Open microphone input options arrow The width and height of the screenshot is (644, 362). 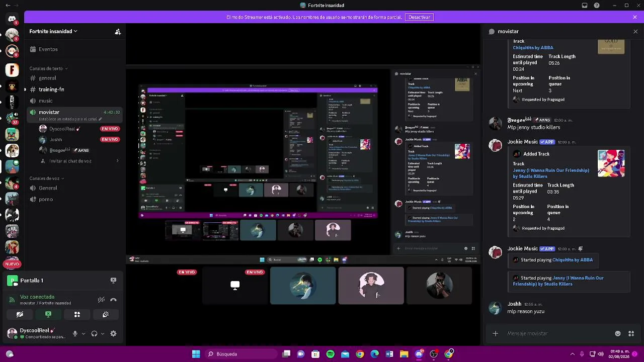[x=84, y=333]
